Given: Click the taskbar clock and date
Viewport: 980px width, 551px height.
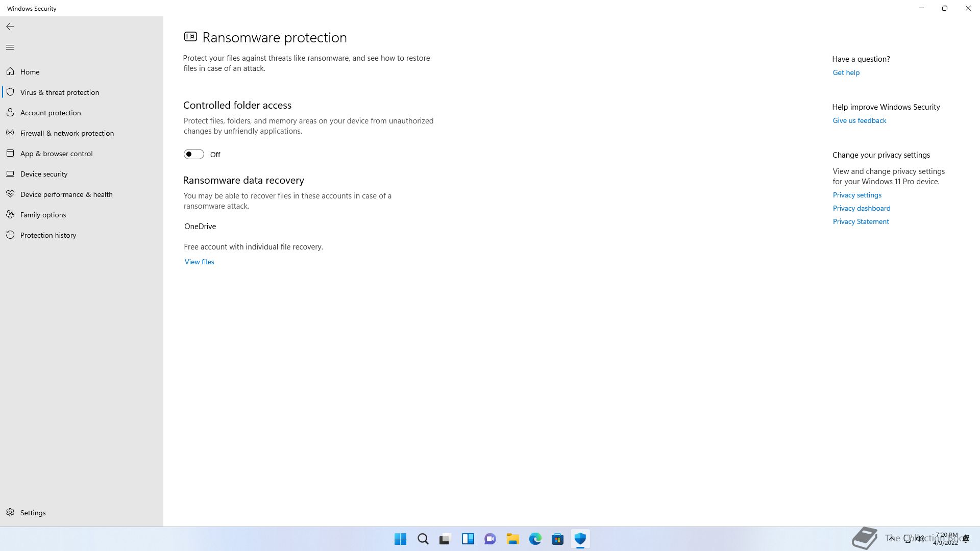Looking at the screenshot, I should pyautogui.click(x=946, y=539).
